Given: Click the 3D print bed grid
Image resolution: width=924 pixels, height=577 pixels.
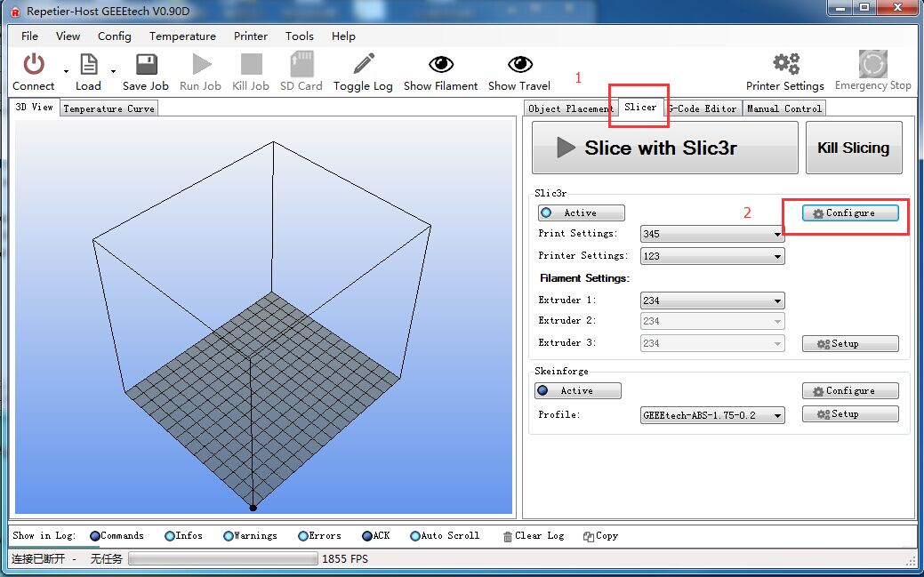Looking at the screenshot, I should (262, 397).
